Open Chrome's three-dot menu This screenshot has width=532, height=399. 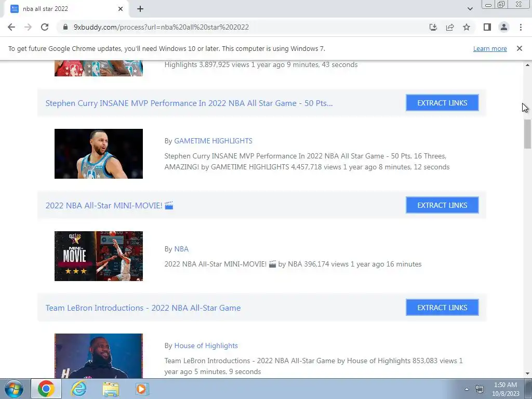click(x=521, y=27)
